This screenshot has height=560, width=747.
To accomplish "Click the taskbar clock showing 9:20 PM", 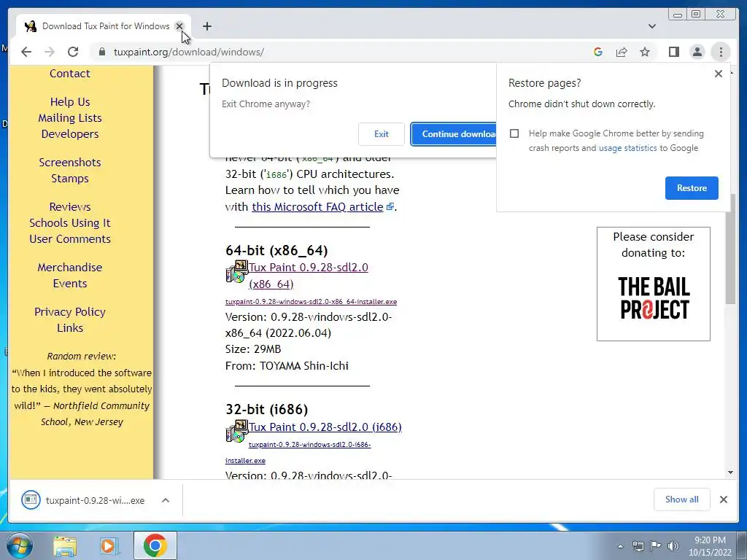I will [x=710, y=546].
